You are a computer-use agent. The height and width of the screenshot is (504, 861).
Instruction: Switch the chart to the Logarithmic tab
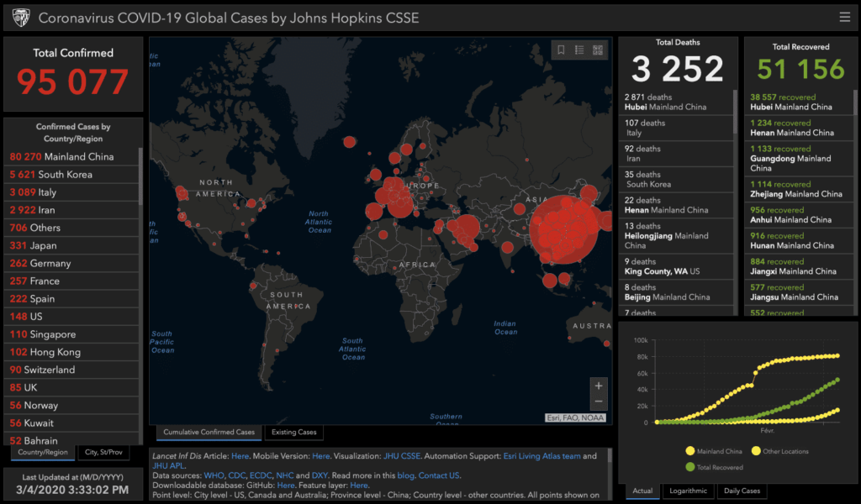coord(688,491)
